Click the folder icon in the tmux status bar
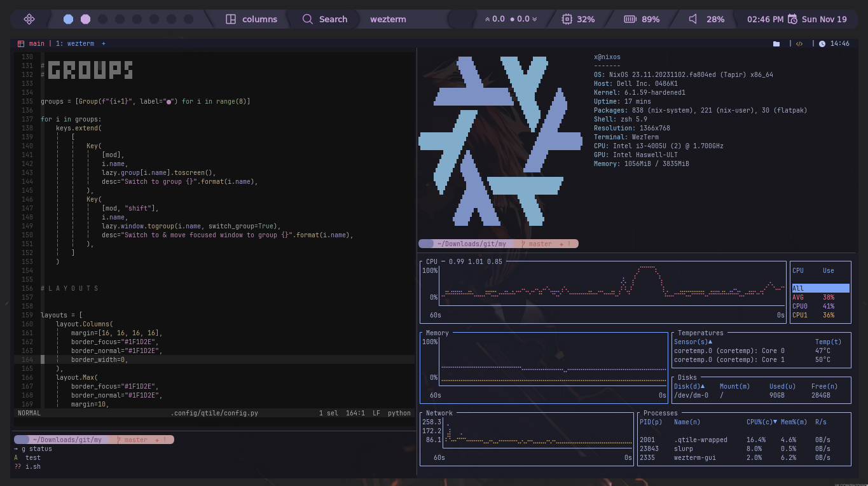The width and height of the screenshot is (868, 486). (x=776, y=44)
